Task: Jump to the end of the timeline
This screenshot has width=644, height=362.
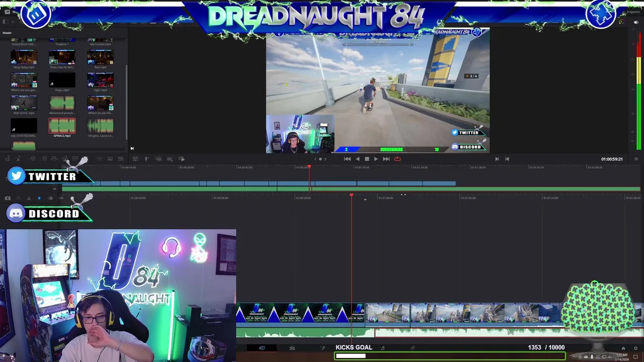Action: point(386,159)
